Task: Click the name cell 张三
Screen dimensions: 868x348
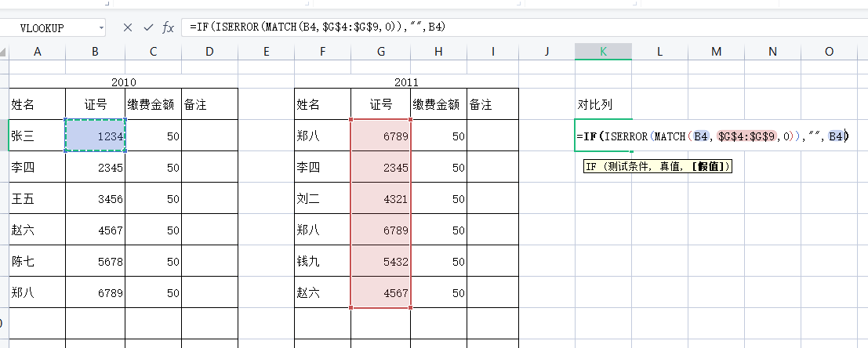Action: pyautogui.click(x=37, y=136)
